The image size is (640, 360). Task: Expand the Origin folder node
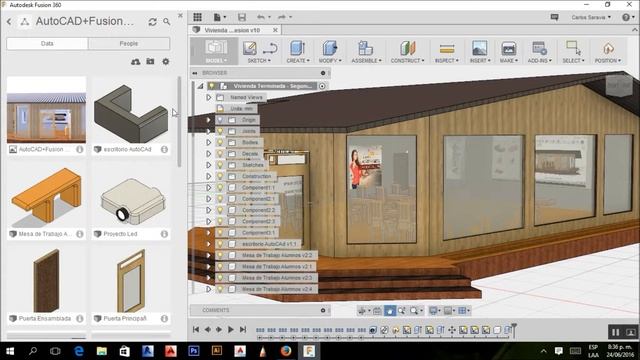tap(209, 120)
